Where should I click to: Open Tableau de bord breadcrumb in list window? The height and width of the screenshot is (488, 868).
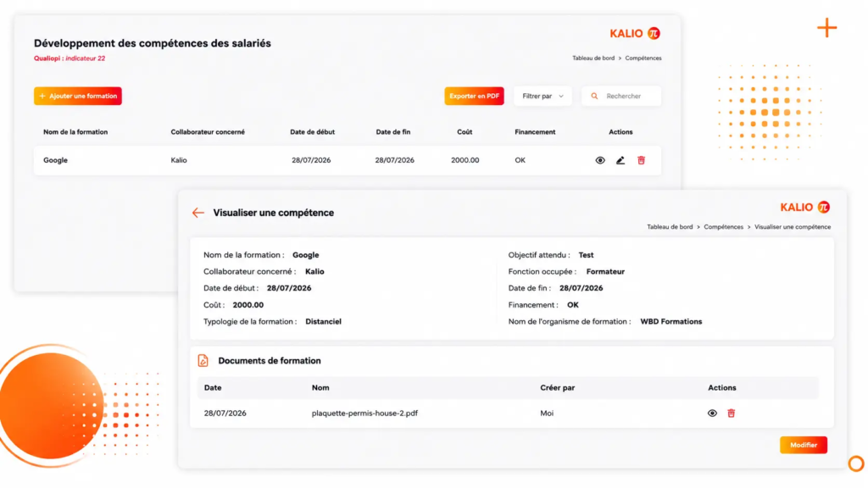[x=593, y=58]
